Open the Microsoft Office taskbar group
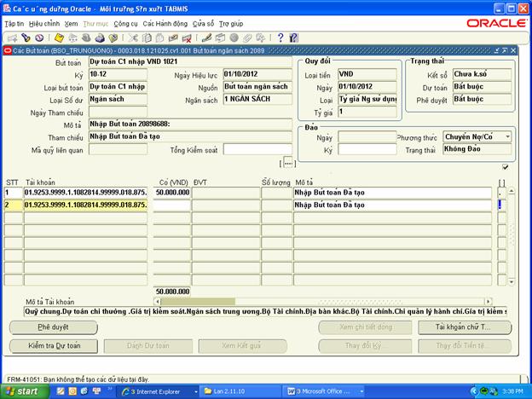The width and height of the screenshot is (532, 399). pos(322,391)
